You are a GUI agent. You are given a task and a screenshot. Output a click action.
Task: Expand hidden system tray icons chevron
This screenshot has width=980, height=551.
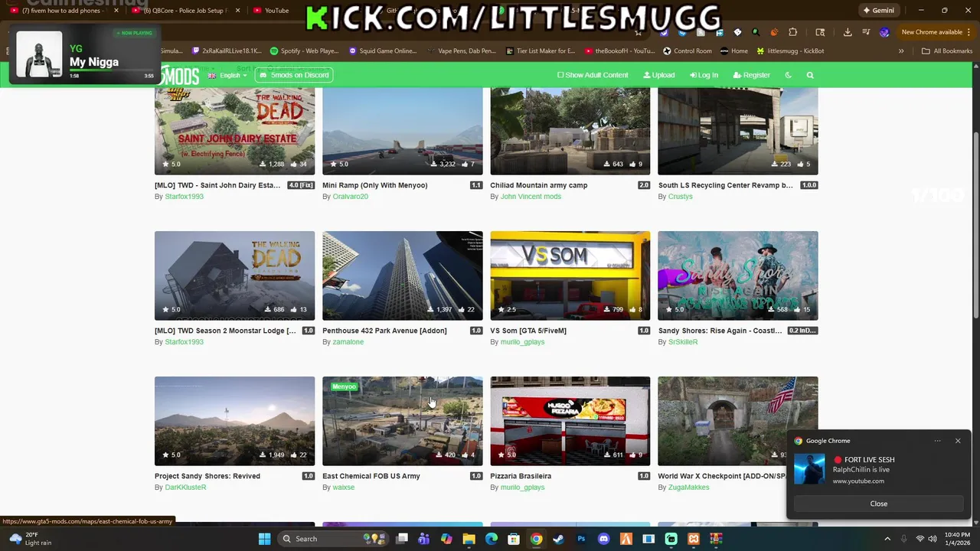(x=887, y=539)
